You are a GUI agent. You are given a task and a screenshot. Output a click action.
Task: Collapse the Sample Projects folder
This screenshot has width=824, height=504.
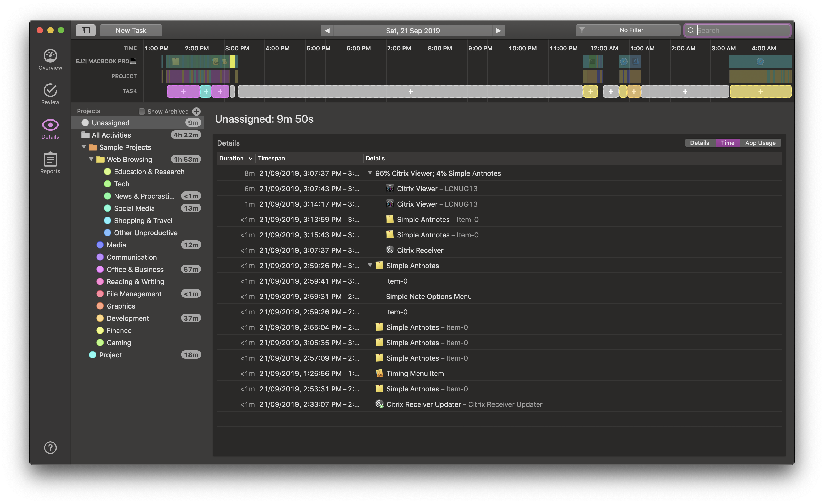tap(84, 147)
